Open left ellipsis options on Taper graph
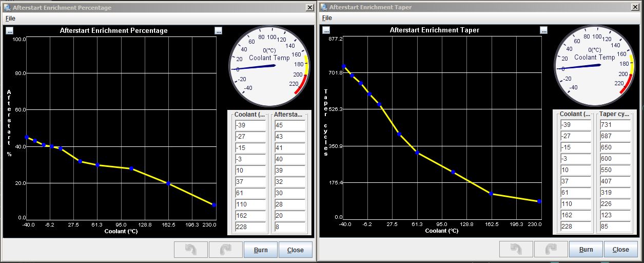Viewport: 644px width, 263px height. click(326, 30)
